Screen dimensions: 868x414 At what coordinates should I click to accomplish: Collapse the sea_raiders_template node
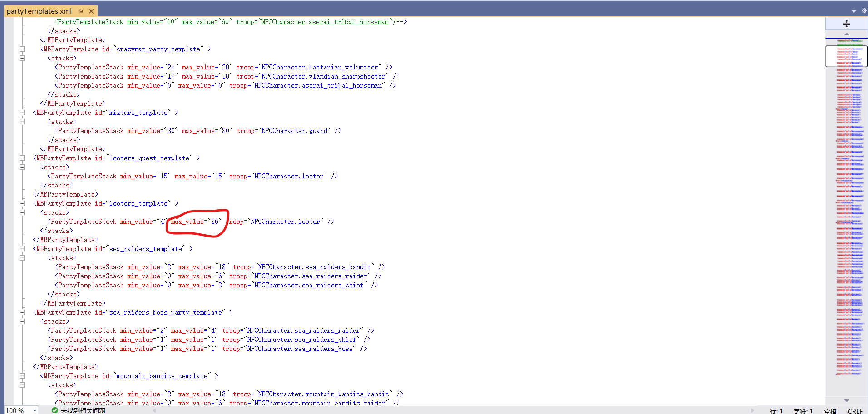[x=22, y=249]
